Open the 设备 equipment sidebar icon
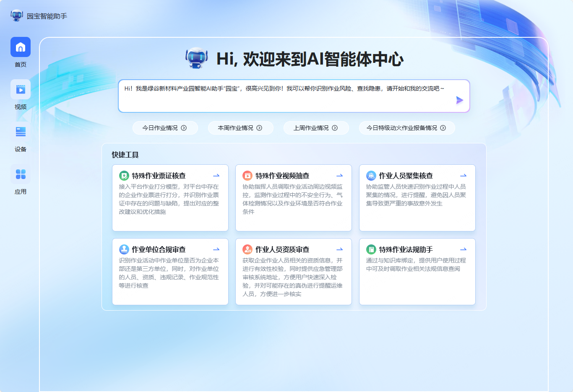The height and width of the screenshot is (392, 573). (x=21, y=132)
